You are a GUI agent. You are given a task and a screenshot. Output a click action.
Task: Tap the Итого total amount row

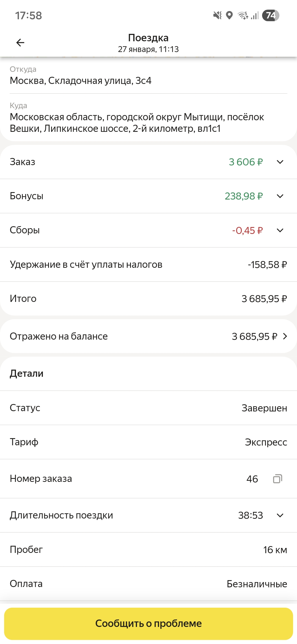tap(148, 299)
